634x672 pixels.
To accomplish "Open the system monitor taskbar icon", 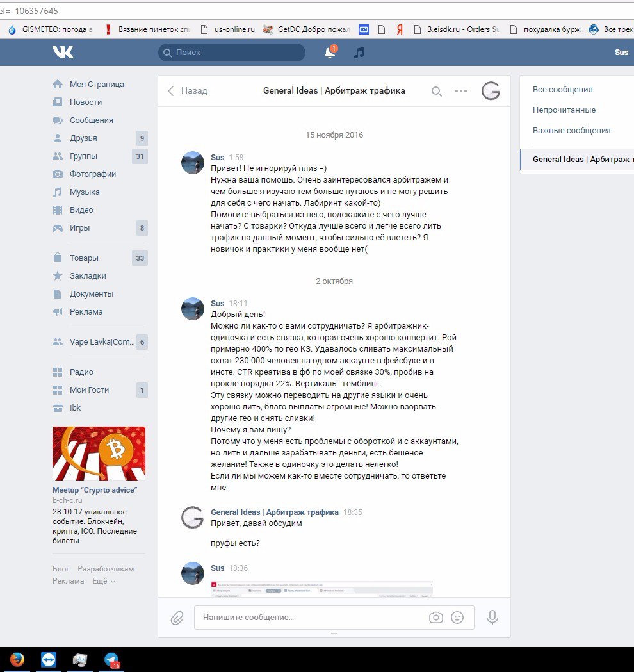I will [x=79, y=660].
